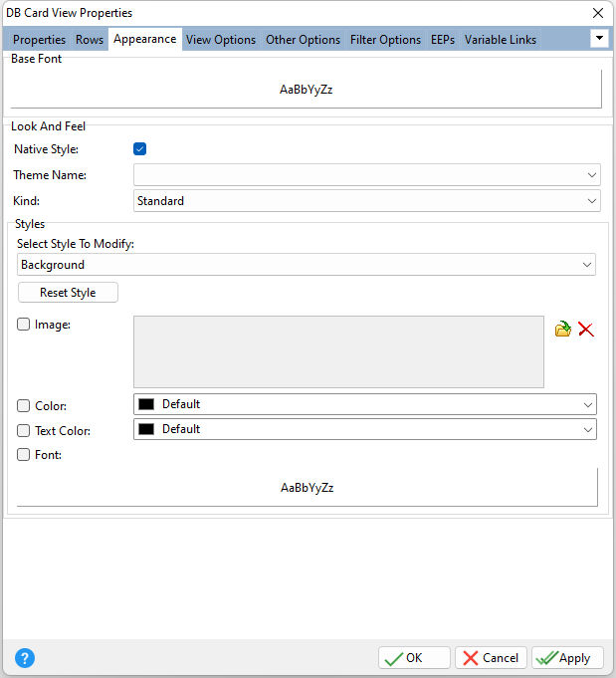Switch to the Other Options tab

pyautogui.click(x=304, y=40)
